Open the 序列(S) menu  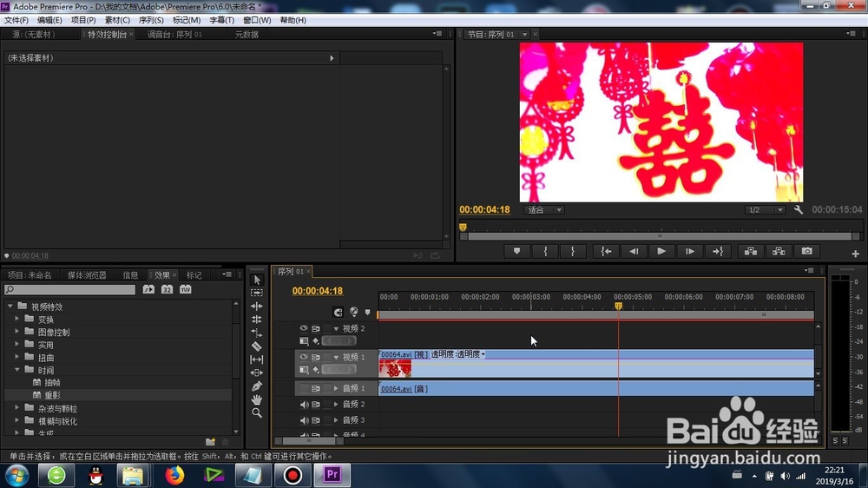pos(151,20)
